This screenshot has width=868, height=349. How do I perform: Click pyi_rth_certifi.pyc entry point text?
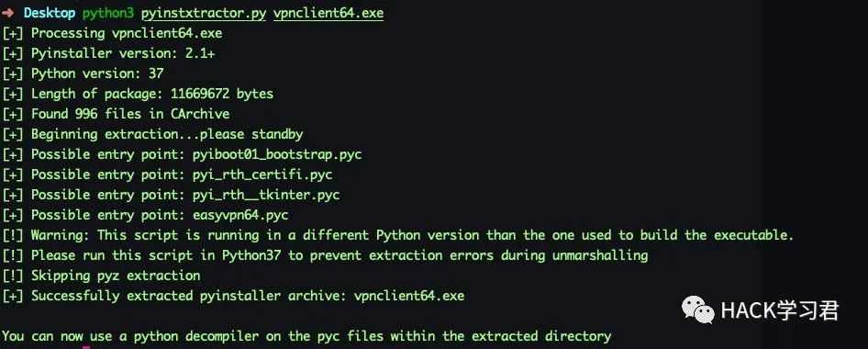(x=262, y=174)
